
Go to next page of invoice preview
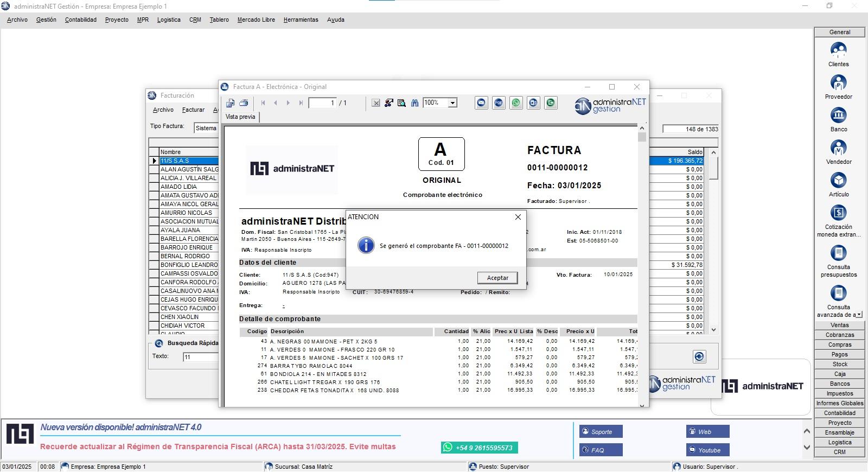pos(288,103)
